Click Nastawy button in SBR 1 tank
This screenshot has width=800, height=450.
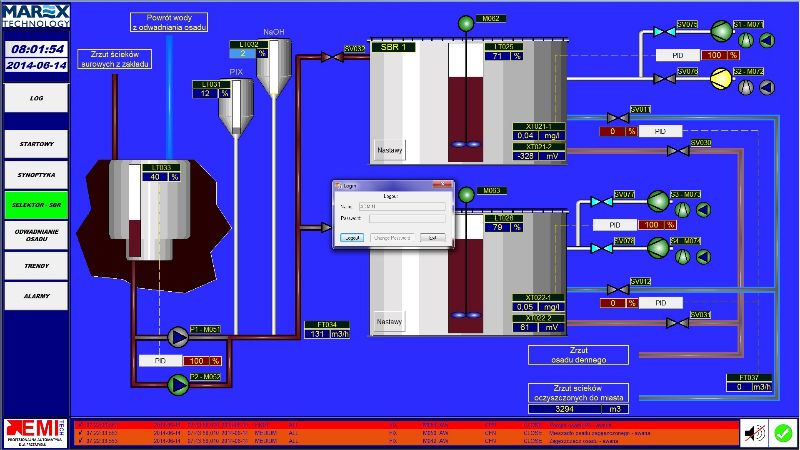tap(390, 151)
